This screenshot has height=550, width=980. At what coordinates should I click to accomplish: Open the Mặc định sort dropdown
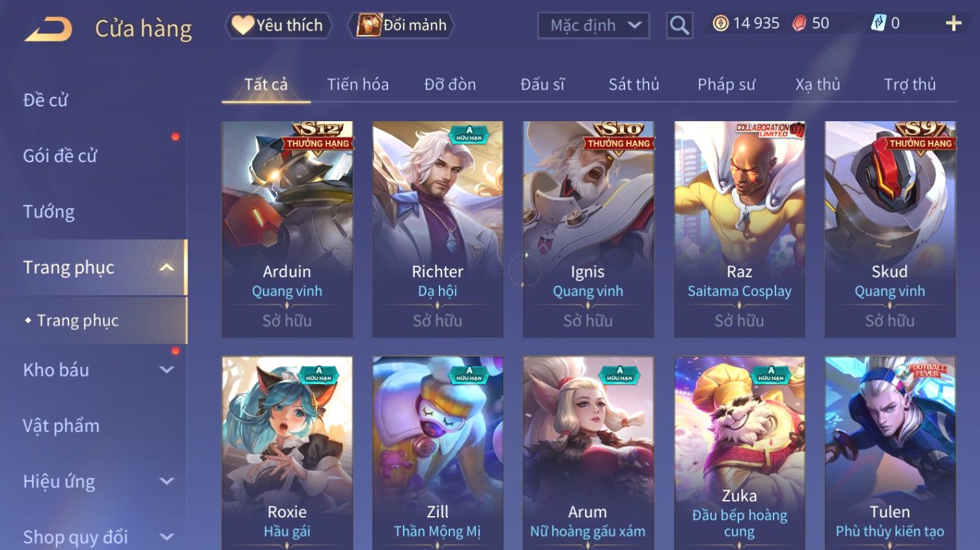[593, 25]
